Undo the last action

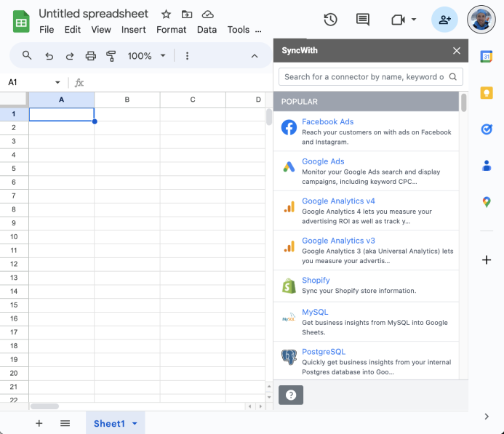[x=49, y=56]
